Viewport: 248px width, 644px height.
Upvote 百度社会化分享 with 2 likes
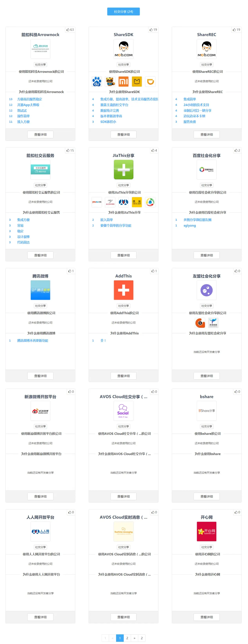coord(237,150)
